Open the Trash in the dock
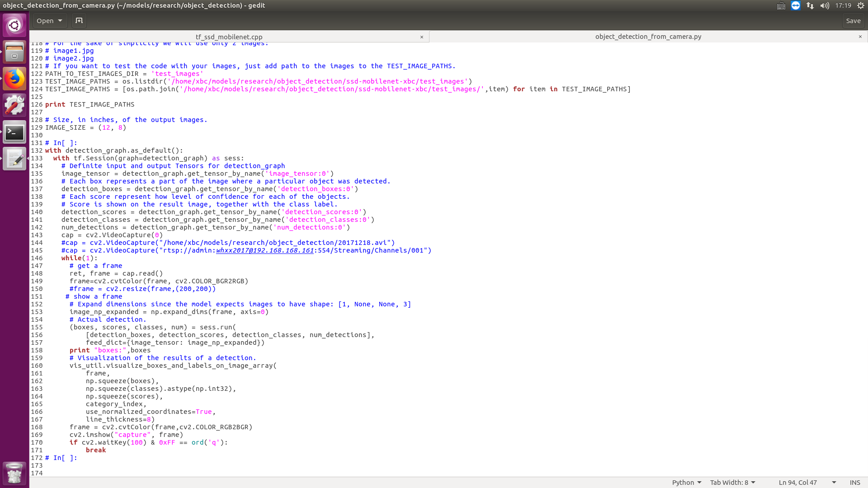The height and width of the screenshot is (488, 868). pyautogui.click(x=14, y=473)
